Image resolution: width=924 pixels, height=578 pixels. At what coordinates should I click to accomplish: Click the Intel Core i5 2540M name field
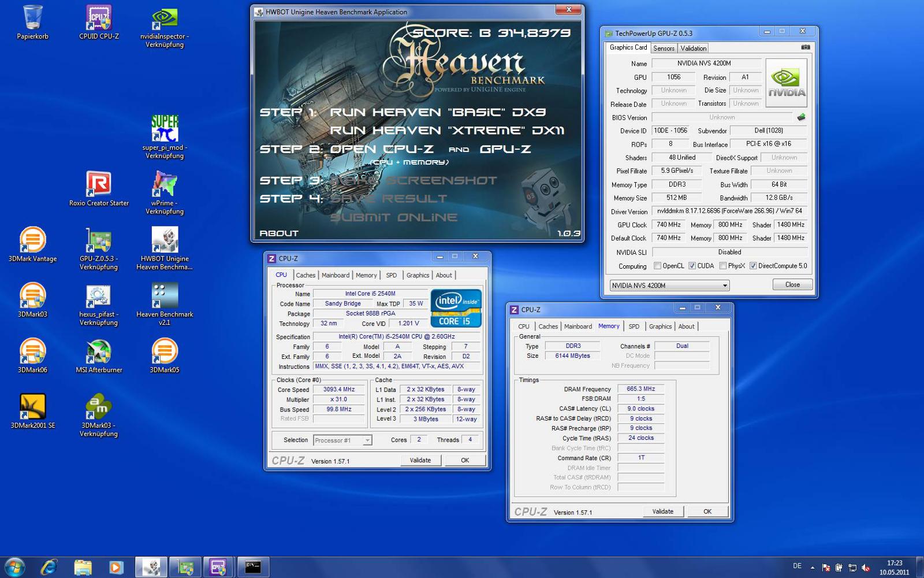coord(370,294)
